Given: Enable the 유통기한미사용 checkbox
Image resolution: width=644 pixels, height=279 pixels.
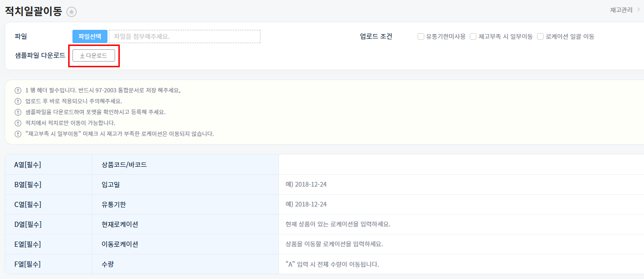Looking at the screenshot, I should (x=420, y=36).
